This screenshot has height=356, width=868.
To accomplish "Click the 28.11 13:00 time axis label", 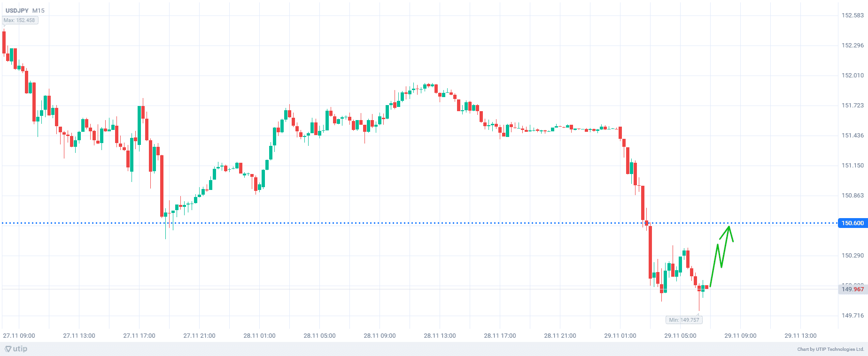I will tap(440, 335).
